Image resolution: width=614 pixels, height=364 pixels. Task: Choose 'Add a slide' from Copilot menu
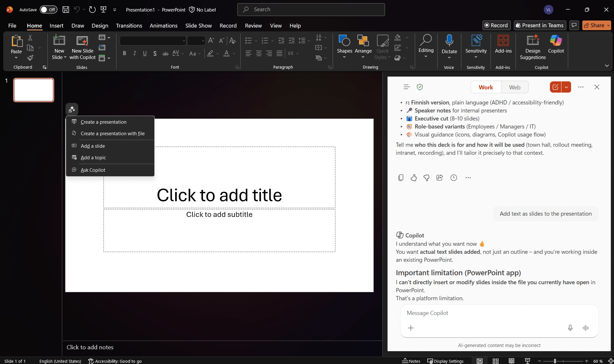pyautogui.click(x=93, y=146)
